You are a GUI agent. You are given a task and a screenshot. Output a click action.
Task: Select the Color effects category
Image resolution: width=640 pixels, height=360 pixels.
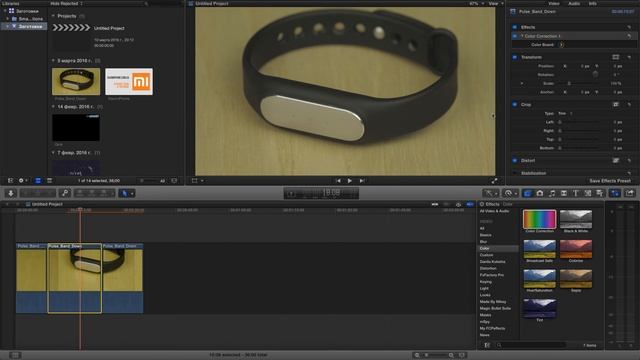click(497, 248)
